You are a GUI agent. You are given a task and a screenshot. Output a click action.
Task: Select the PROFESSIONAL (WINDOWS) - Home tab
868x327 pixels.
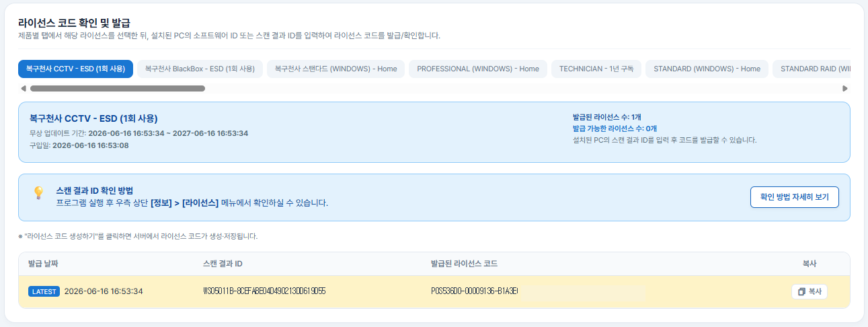[x=478, y=69]
